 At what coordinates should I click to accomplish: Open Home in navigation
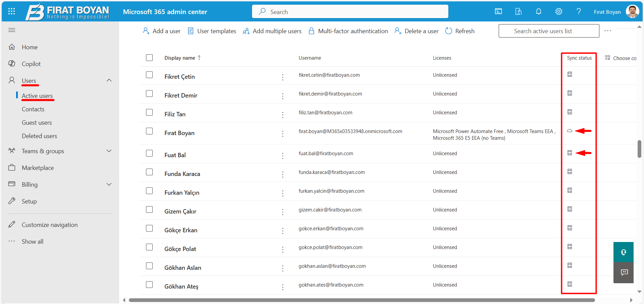[x=30, y=47]
